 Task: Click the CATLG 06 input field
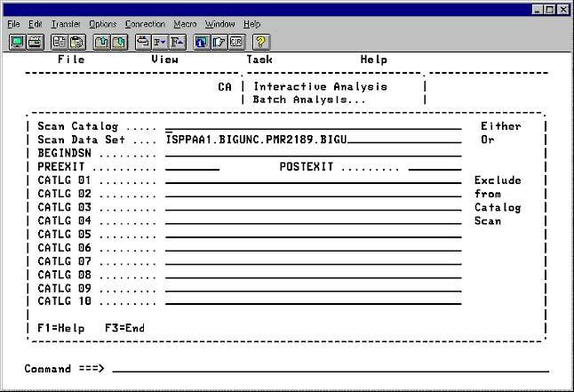tap(314, 248)
